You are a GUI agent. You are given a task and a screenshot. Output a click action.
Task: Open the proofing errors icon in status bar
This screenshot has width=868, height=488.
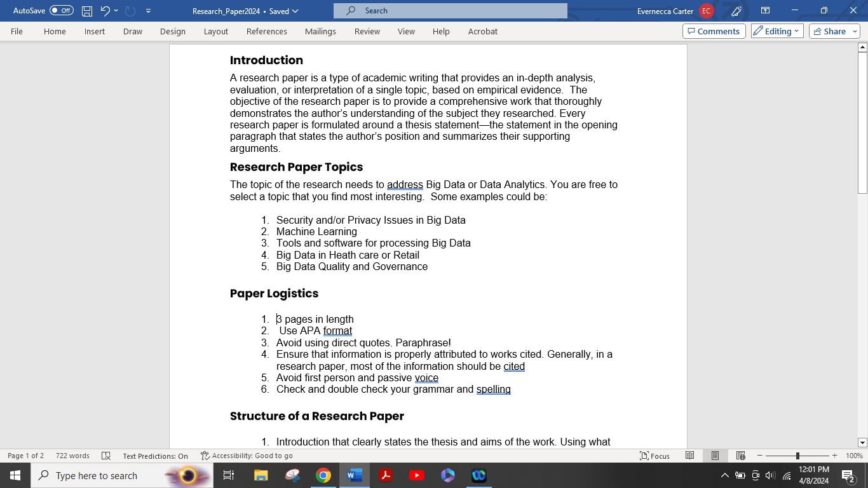(x=106, y=456)
